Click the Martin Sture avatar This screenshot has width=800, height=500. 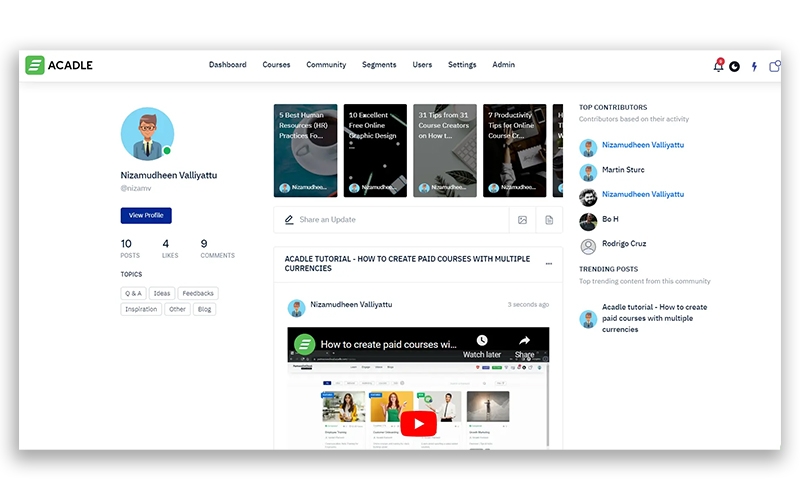pos(588,172)
